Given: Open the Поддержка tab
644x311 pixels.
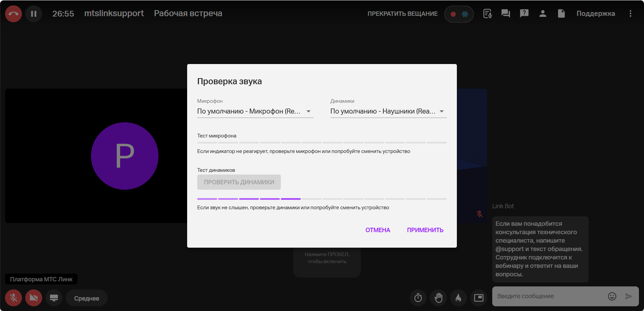Looking at the screenshot, I should coord(595,13).
